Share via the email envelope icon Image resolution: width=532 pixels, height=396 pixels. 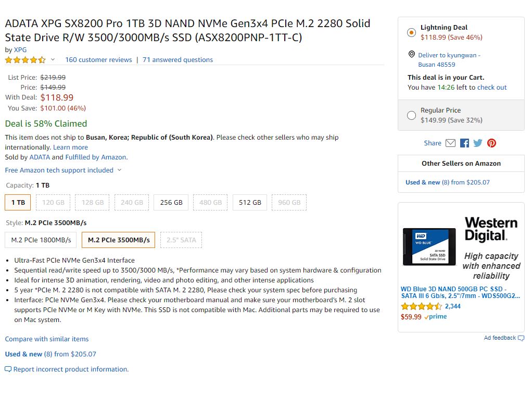point(451,143)
